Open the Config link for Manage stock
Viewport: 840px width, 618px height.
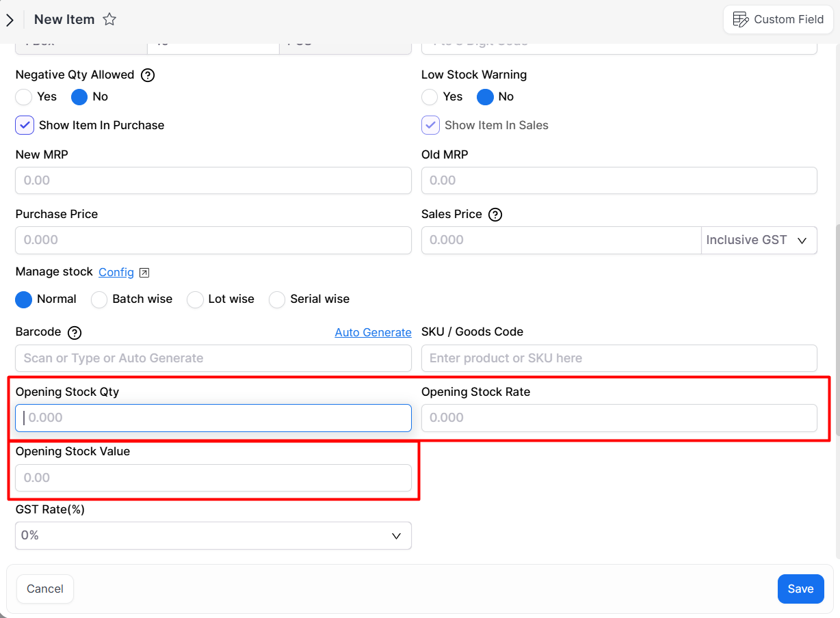116,272
